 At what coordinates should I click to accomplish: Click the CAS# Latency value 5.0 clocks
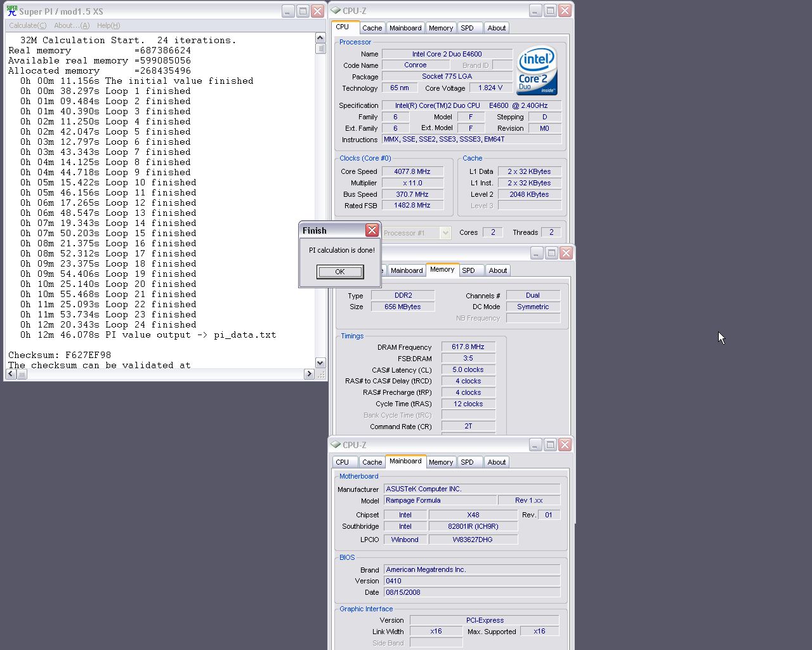(x=468, y=369)
